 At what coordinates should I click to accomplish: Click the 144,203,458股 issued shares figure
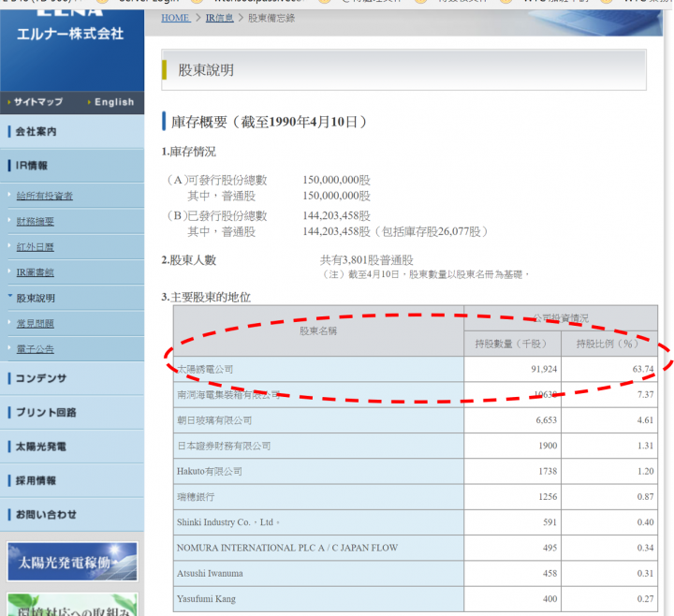point(337,216)
